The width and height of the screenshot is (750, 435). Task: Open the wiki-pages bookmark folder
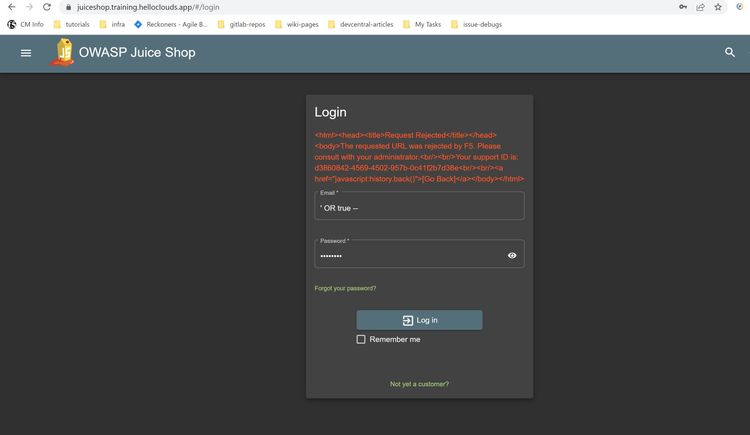point(297,24)
